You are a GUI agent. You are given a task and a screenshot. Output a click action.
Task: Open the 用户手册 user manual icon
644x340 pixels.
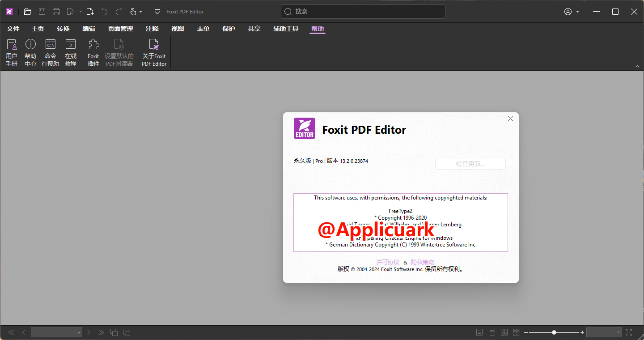click(12, 52)
